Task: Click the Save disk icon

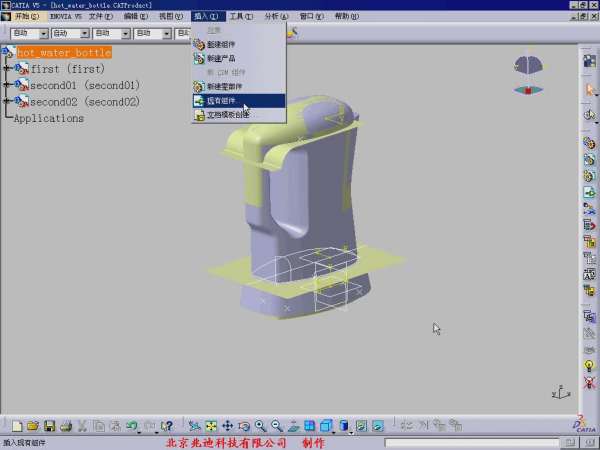Action: click(x=48, y=426)
